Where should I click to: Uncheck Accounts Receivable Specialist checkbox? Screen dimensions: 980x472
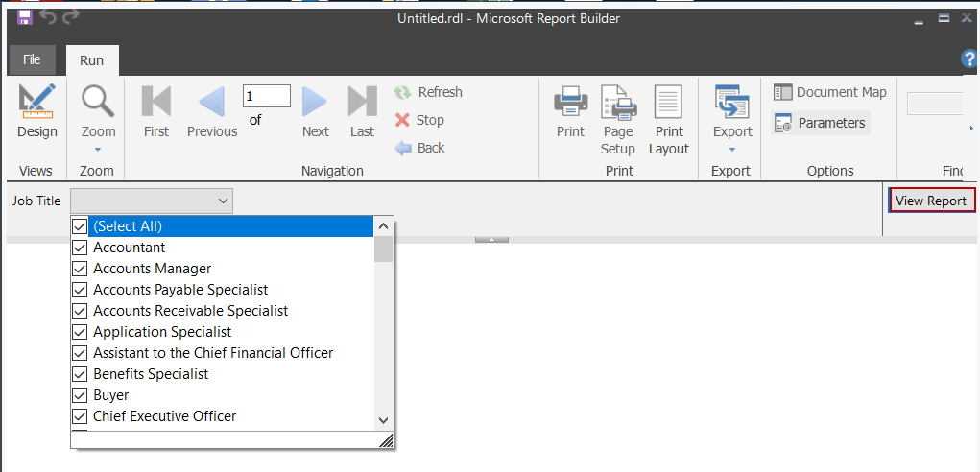tap(80, 311)
